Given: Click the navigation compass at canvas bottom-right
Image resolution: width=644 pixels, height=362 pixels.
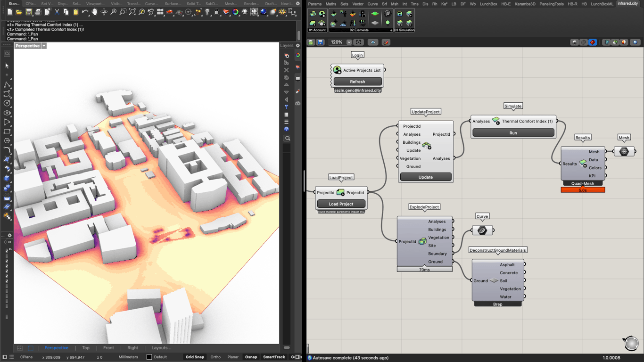Looking at the screenshot, I should click(x=631, y=343).
